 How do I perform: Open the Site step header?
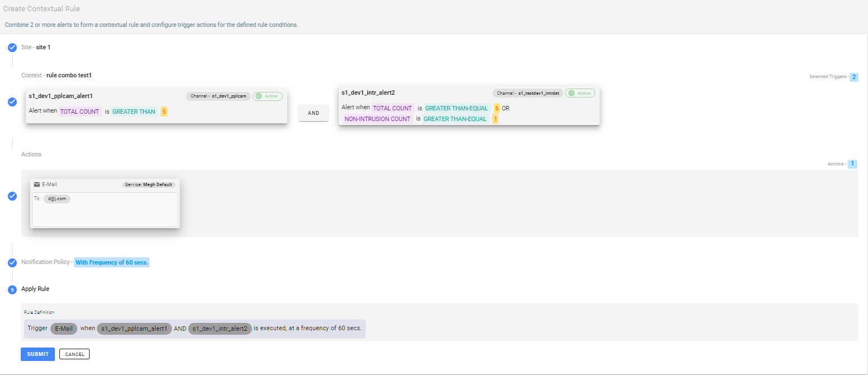(x=36, y=47)
